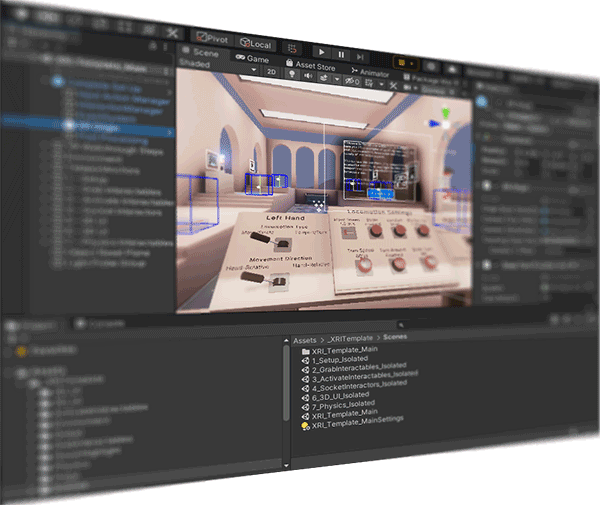Click the scene lighting lightbulb icon
Screen dimensions: 600x505
click(290, 73)
